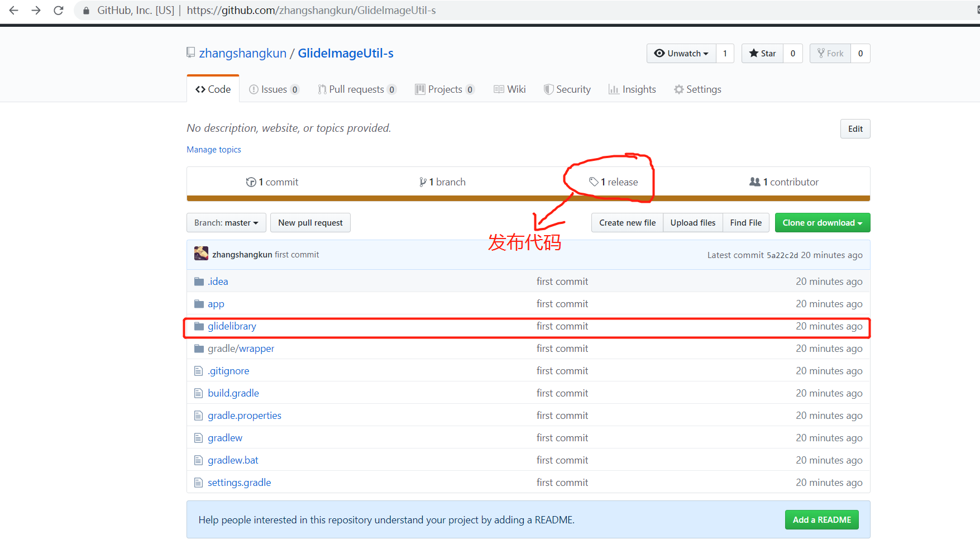This screenshot has height=544, width=980.
Task: Click the glidelibrary folder icon
Action: click(x=199, y=326)
